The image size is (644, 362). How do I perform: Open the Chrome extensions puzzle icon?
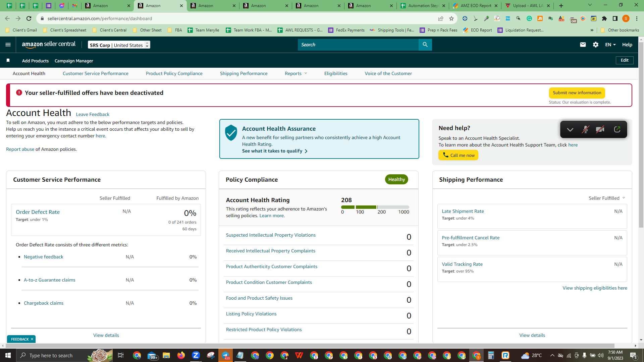tap(604, 18)
